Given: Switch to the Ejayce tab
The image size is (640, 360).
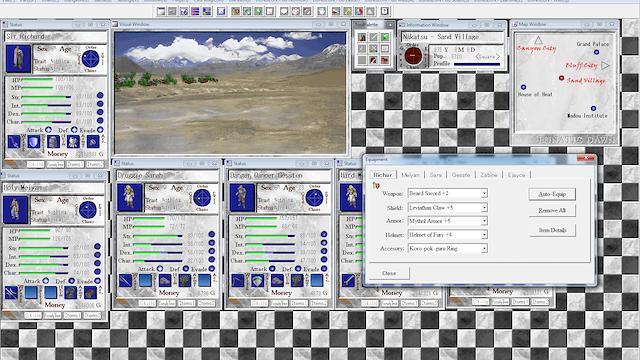Looking at the screenshot, I should point(516,175).
